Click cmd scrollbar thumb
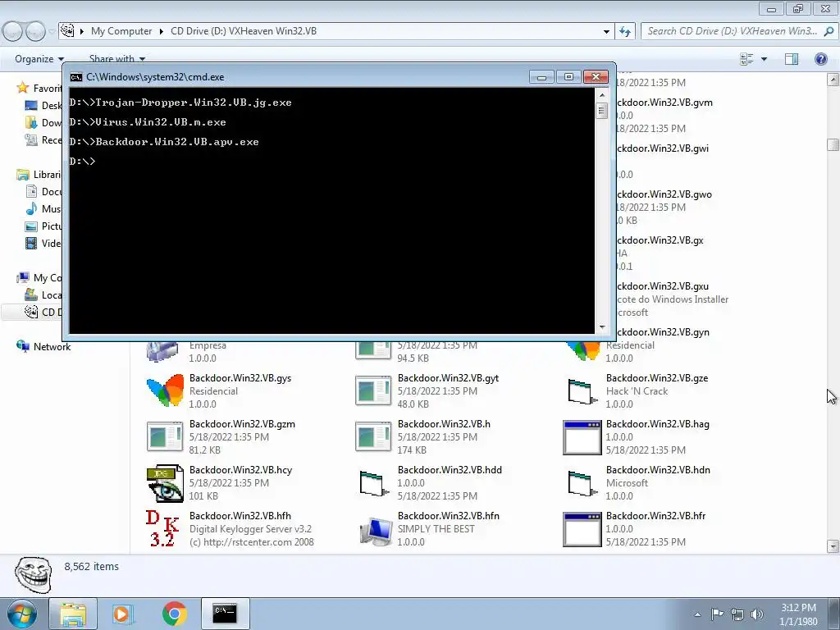840x630 pixels. [x=602, y=111]
